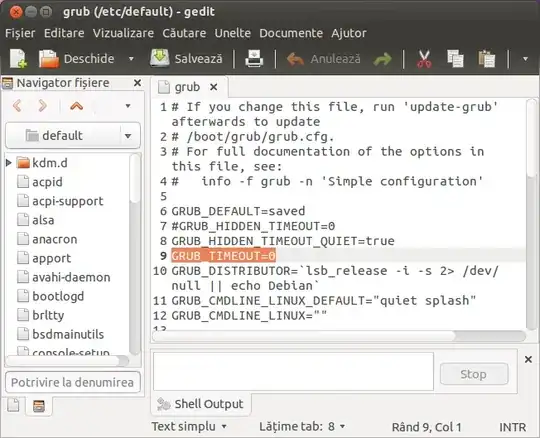
Task: Open the Fișier menu
Action: coord(20,33)
